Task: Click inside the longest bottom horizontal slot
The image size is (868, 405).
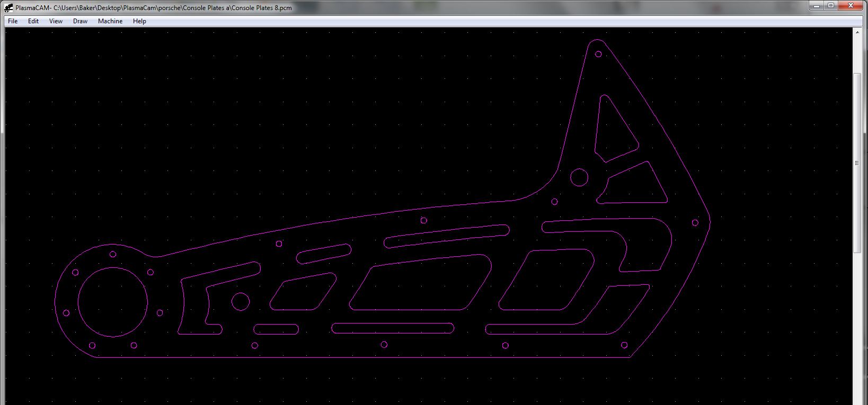Action: point(393,329)
